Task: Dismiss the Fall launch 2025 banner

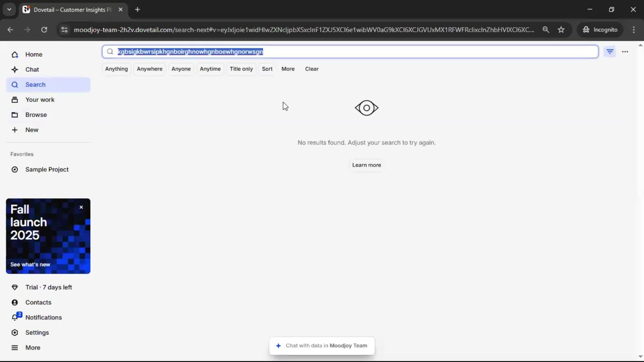Action: [x=81, y=207]
